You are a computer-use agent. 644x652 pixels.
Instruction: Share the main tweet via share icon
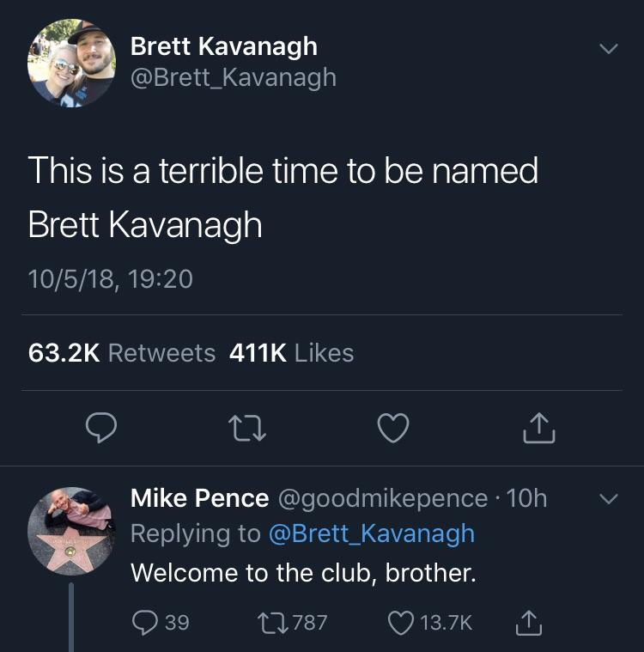tap(539, 428)
